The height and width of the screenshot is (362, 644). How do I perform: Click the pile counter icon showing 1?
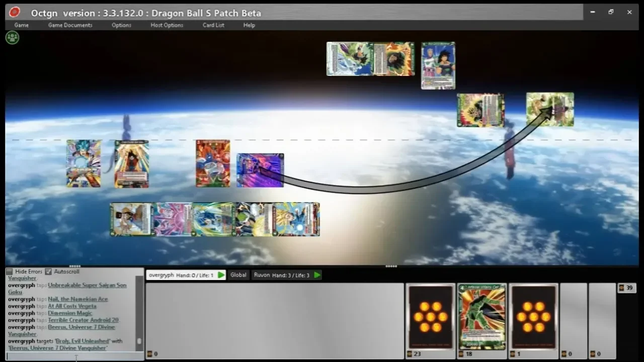point(513,354)
